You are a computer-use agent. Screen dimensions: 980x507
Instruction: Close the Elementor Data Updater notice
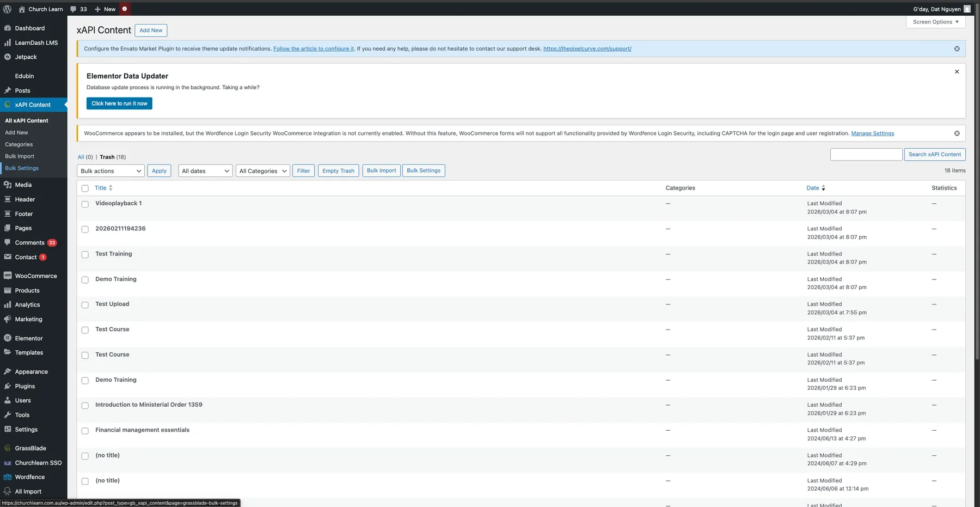point(957,72)
